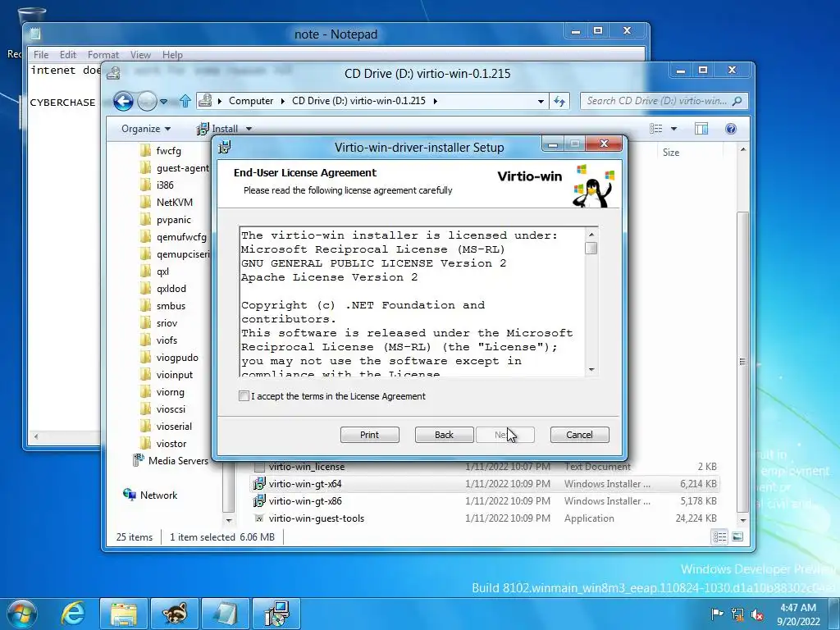Go back with Explorer back arrow

tap(123, 101)
